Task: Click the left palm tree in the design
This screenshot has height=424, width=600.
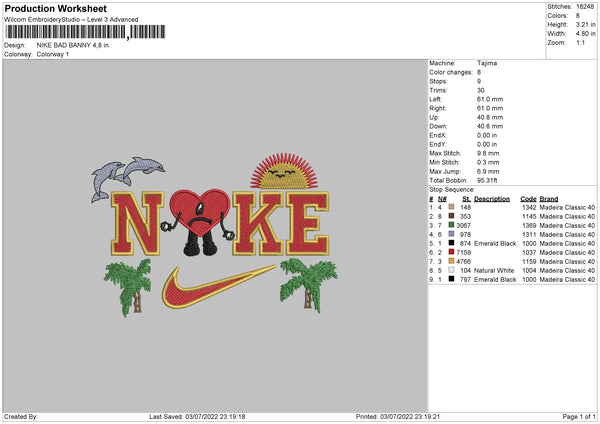Action: (128, 287)
